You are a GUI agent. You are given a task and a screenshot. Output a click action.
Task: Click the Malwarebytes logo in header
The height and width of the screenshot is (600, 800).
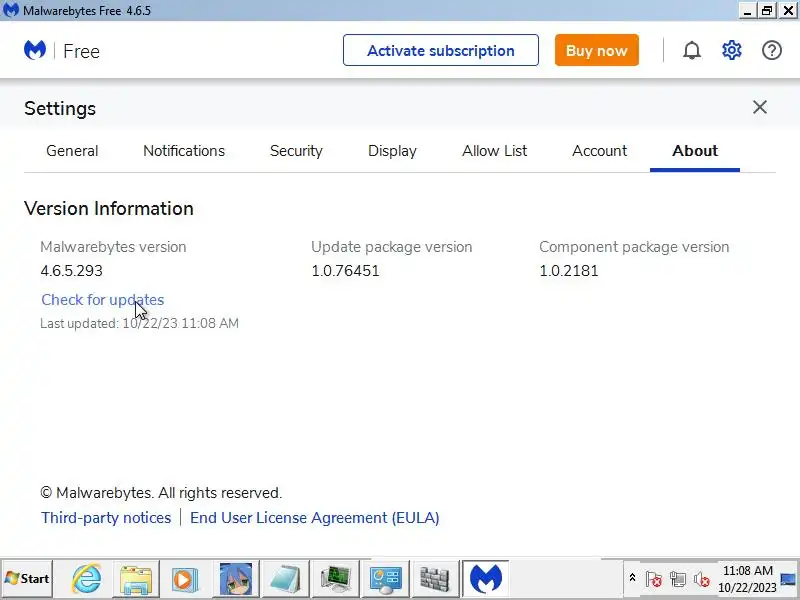(35, 51)
